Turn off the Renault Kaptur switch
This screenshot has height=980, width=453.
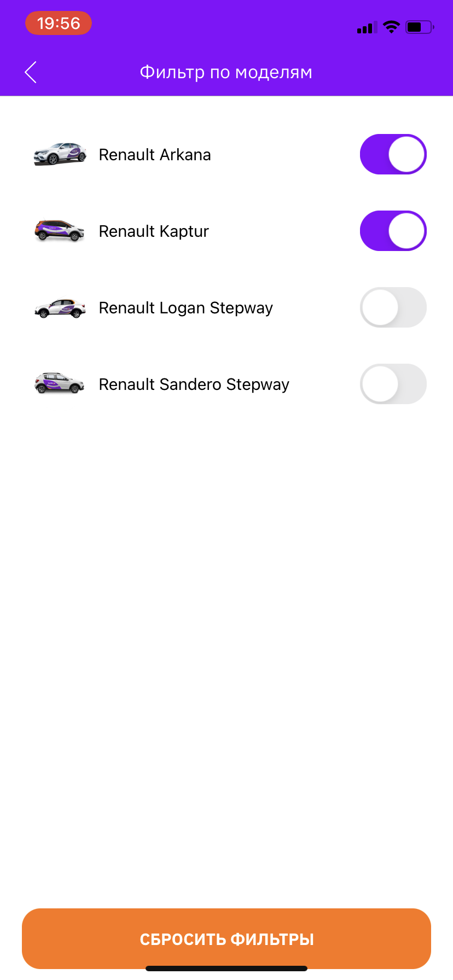(x=393, y=231)
